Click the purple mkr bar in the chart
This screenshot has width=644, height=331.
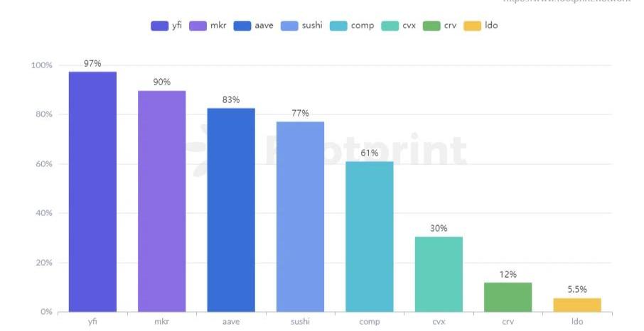coord(161,201)
